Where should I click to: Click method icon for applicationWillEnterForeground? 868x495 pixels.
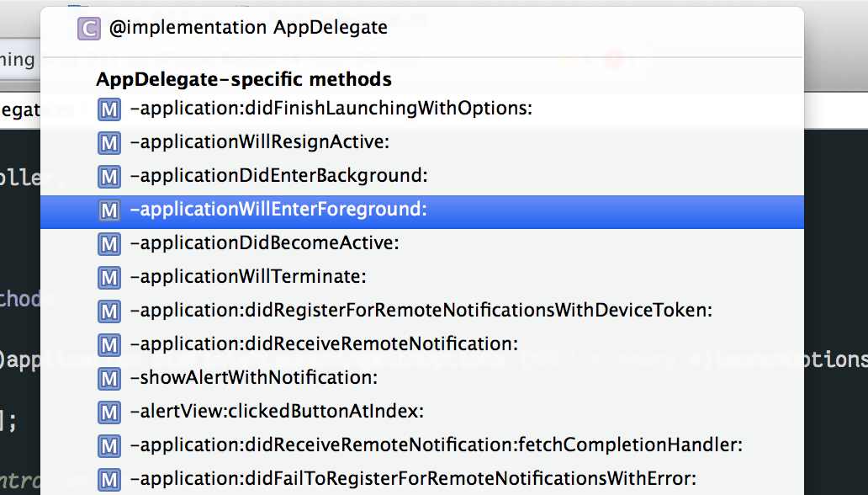tap(109, 210)
